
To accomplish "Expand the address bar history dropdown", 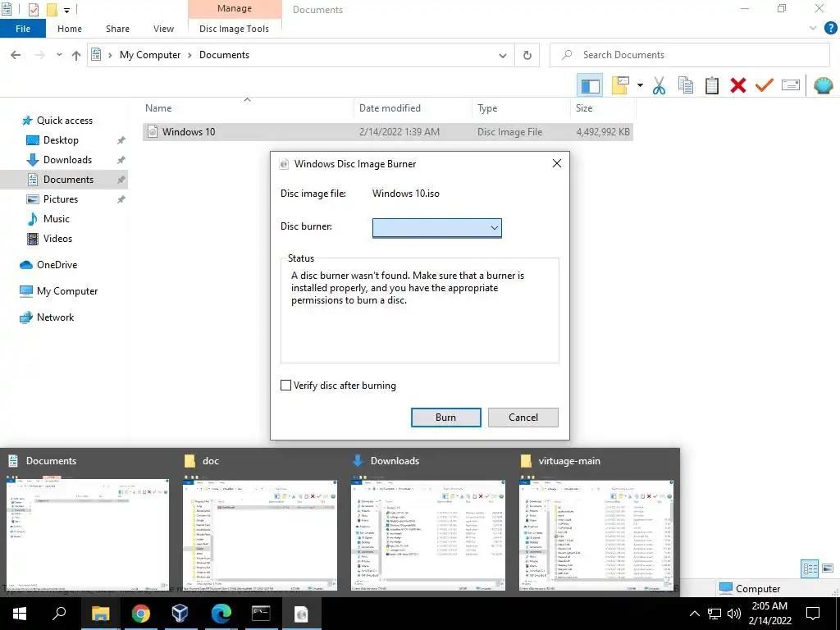I will [x=503, y=55].
